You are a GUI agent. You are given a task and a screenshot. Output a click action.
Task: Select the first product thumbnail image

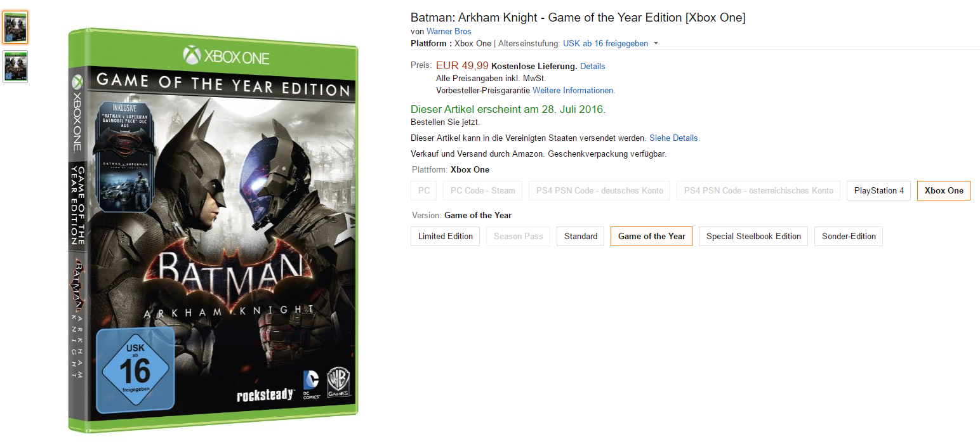pos(15,27)
